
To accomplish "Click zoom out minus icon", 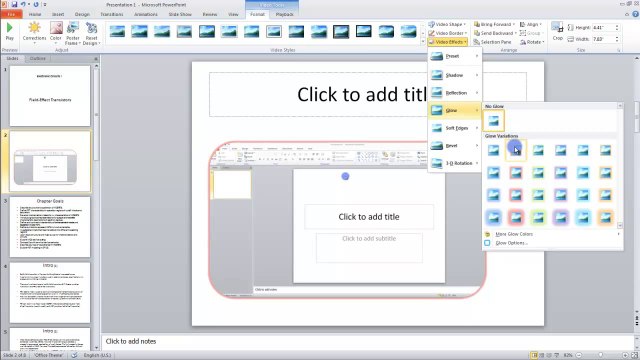I will click(579, 355).
